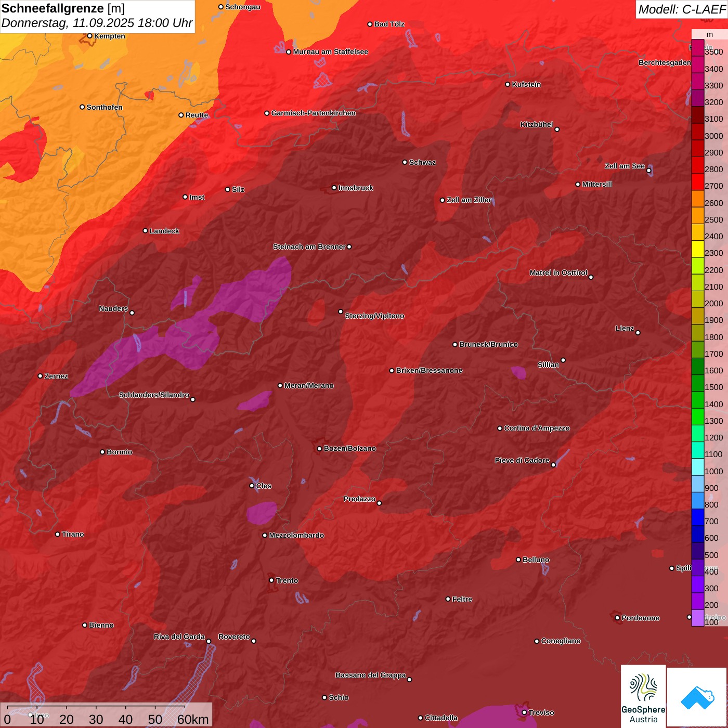Click the GeoSphere Austria logo
Image resolution: width=728 pixels, height=728 pixels.
pyautogui.click(x=643, y=696)
